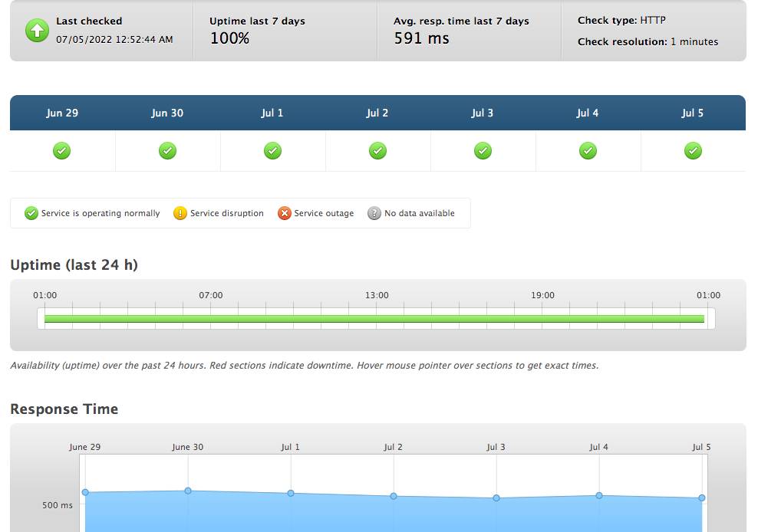
Task: Click the '07/05/2022 12:52:44 AM' timestamp
Action: (x=114, y=40)
